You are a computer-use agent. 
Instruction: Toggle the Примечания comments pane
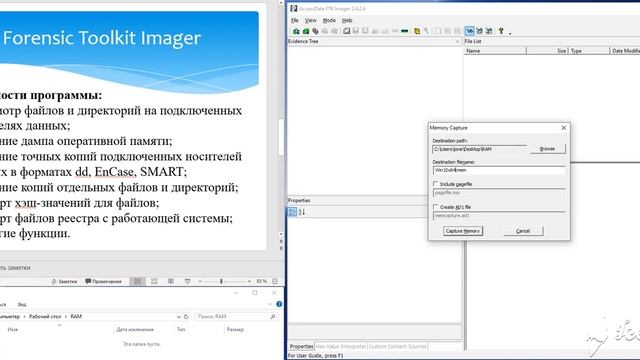(103, 281)
